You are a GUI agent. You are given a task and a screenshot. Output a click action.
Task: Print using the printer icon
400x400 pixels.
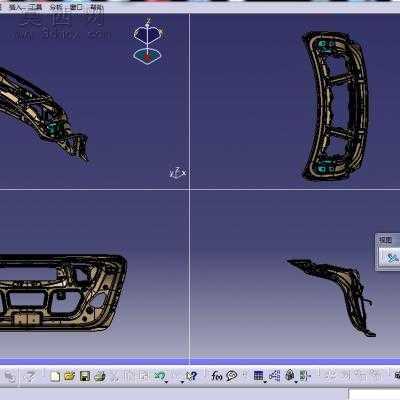point(100,377)
